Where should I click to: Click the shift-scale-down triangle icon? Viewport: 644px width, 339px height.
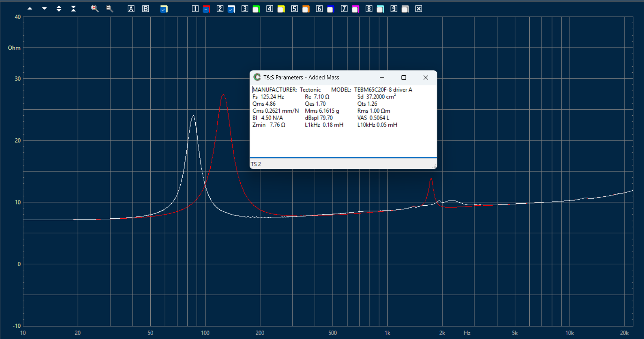click(x=44, y=9)
